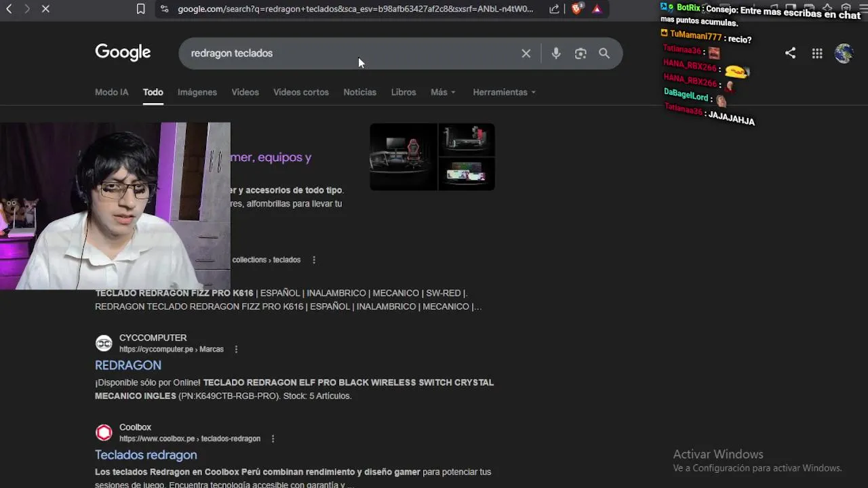This screenshot has height=488, width=868.
Task: Click the Google share icon near apps grid
Action: pos(790,53)
